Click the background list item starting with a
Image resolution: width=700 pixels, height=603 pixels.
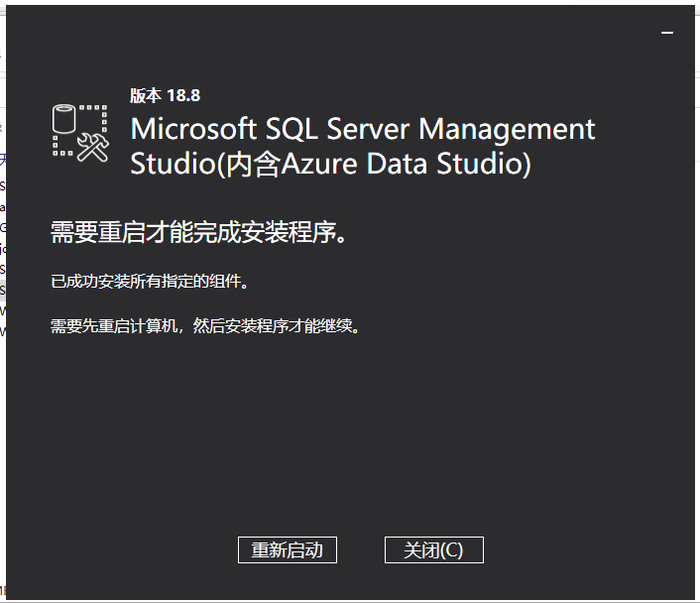point(3,207)
